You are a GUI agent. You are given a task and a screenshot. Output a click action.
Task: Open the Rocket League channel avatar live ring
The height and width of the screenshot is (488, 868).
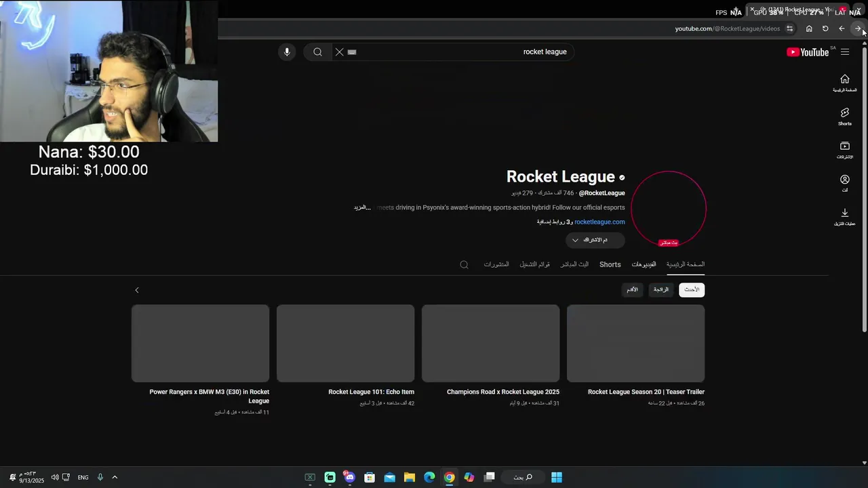click(x=669, y=209)
